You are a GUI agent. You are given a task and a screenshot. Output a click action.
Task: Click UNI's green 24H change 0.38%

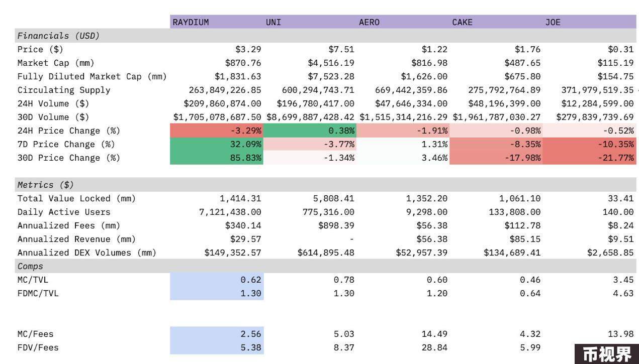(310, 131)
